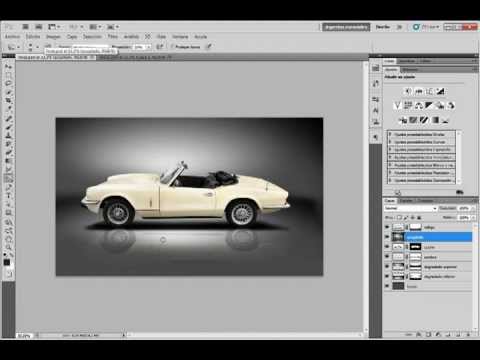Add an Exposure adjustment layer
This screenshot has width=480, height=360.
click(x=440, y=91)
